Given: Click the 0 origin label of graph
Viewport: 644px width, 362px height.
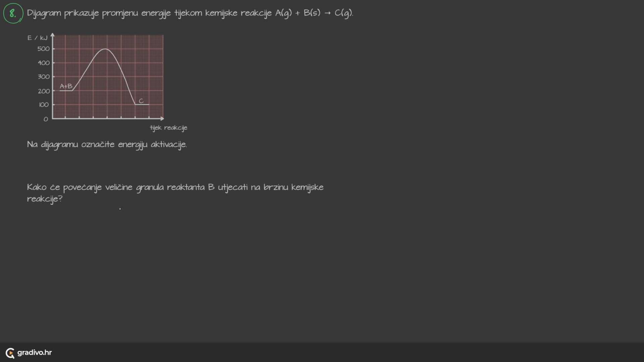Looking at the screenshot, I should [46, 119].
